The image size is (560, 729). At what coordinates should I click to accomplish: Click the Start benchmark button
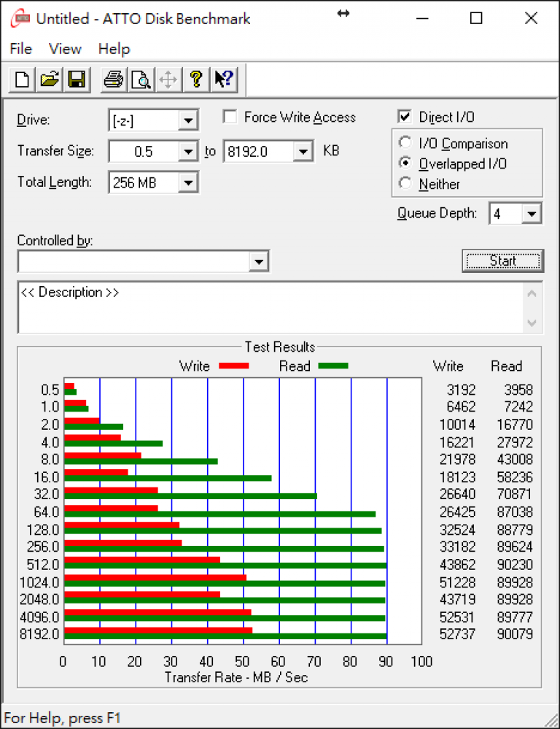coord(503,261)
